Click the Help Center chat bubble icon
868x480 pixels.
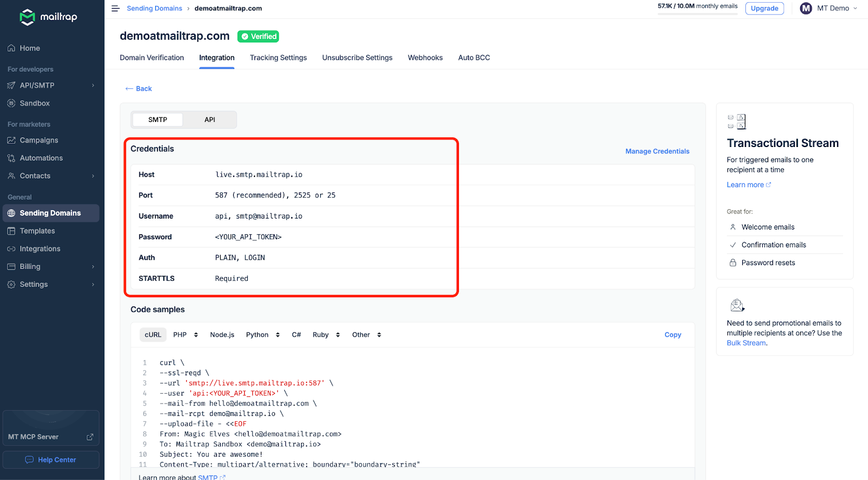(29, 460)
